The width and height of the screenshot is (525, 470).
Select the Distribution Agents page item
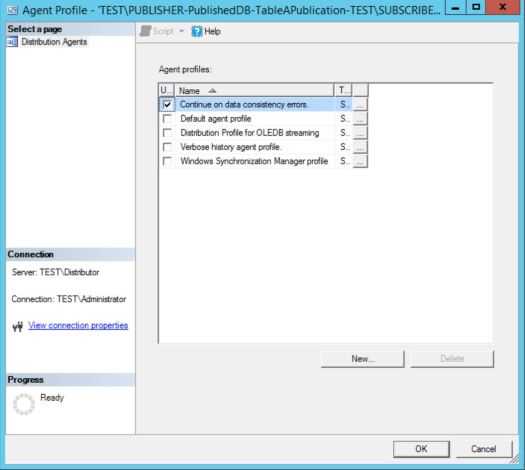click(54, 42)
